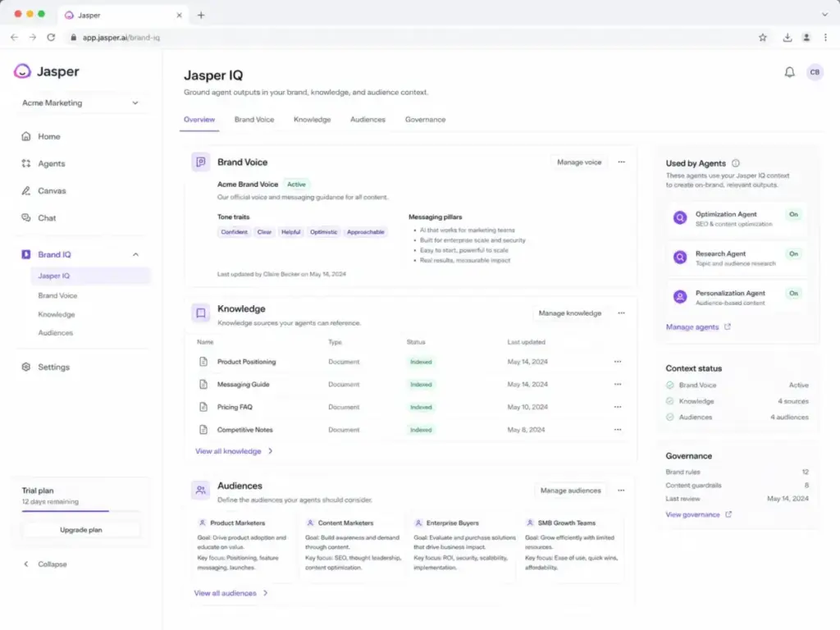The height and width of the screenshot is (630, 840).
Task: Open the Acme Marketing workspace dropdown
Action: coord(80,103)
